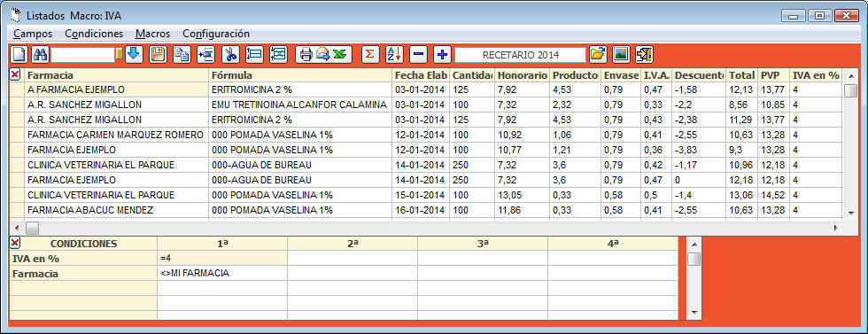Click the RECETARIO 2014 field
Image resolution: width=868 pixels, height=334 pixels.
(521, 55)
